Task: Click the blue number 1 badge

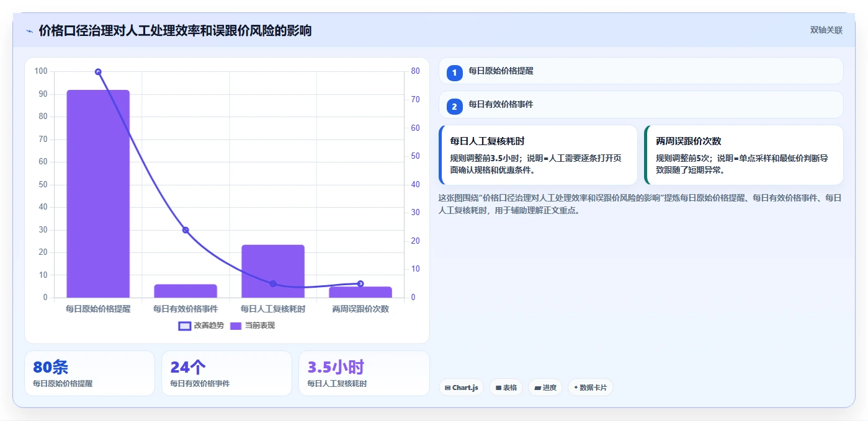Action: pyautogui.click(x=454, y=73)
